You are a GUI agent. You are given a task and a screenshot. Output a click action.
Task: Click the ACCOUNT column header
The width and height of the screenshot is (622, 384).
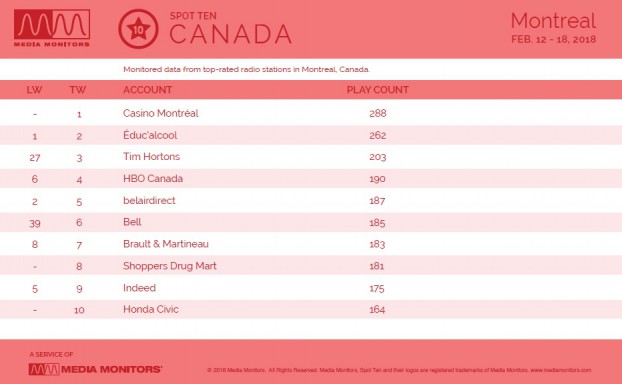click(x=148, y=90)
